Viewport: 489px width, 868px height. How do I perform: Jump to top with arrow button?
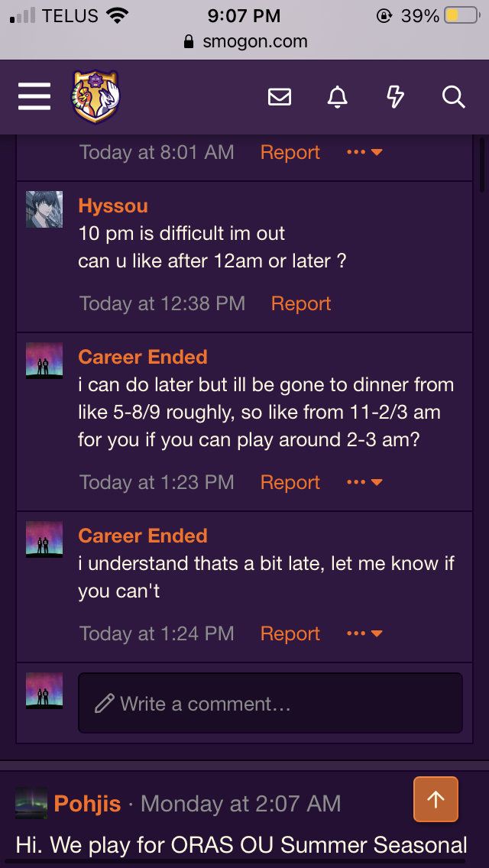point(436,798)
